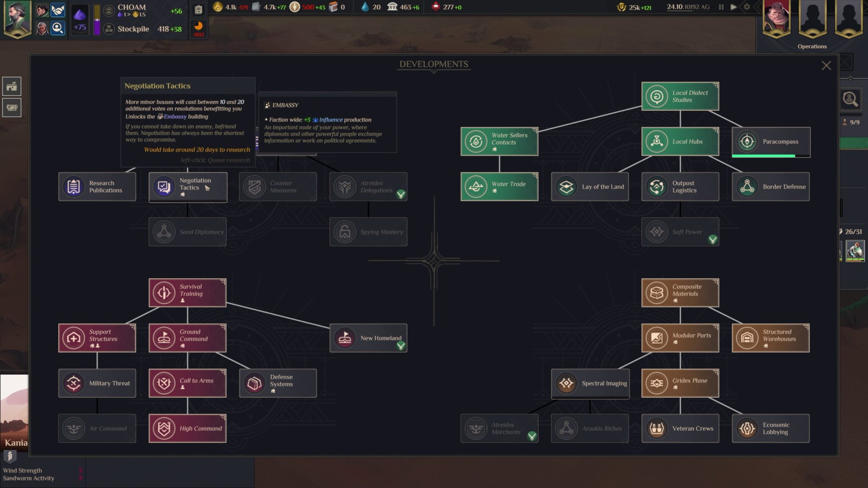
Task: Select the Paracompass development icon
Action: tap(746, 141)
